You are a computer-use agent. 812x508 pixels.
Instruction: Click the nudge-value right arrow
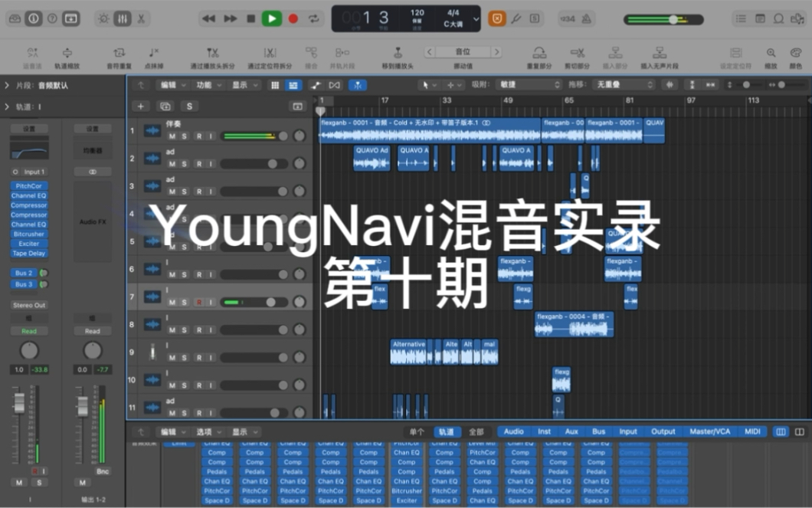(496, 52)
